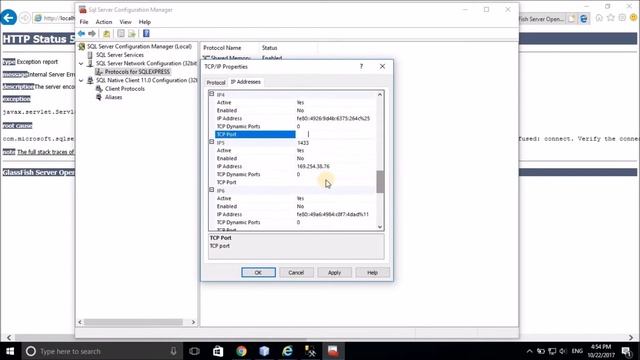Open the View menu
640x360 pixels.
[125, 22]
